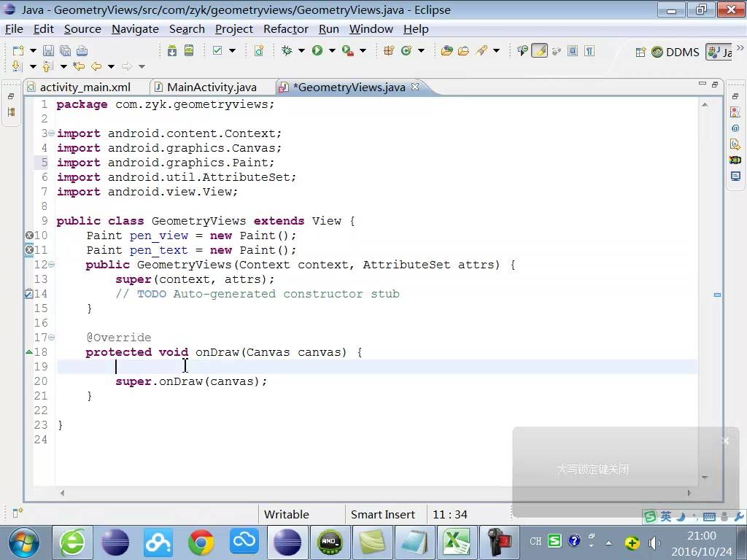Save the current file with Save icon
This screenshot has height=560, width=747.
click(x=48, y=50)
